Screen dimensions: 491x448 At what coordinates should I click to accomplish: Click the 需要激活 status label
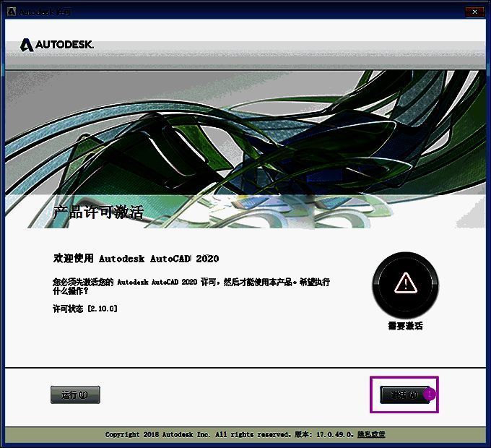[x=405, y=326]
